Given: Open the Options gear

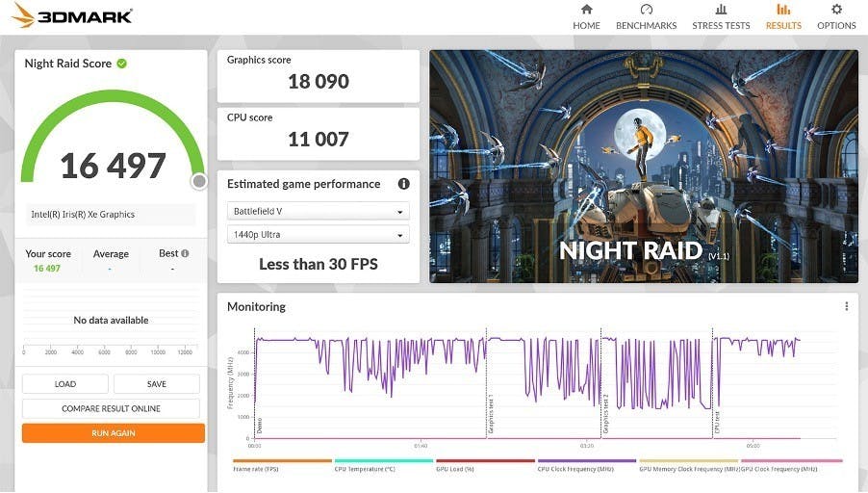Looking at the screenshot, I should (836, 16).
